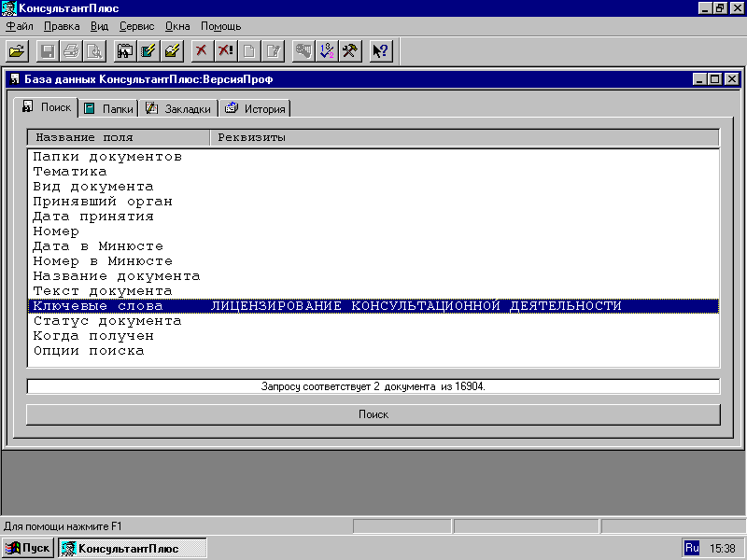The width and height of the screenshot is (747, 560).
Task: Select the Когда получен field row
Action: (x=373, y=336)
